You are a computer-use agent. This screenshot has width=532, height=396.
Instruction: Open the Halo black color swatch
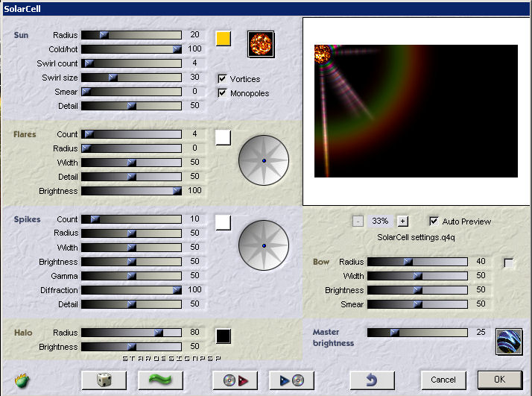click(x=224, y=336)
